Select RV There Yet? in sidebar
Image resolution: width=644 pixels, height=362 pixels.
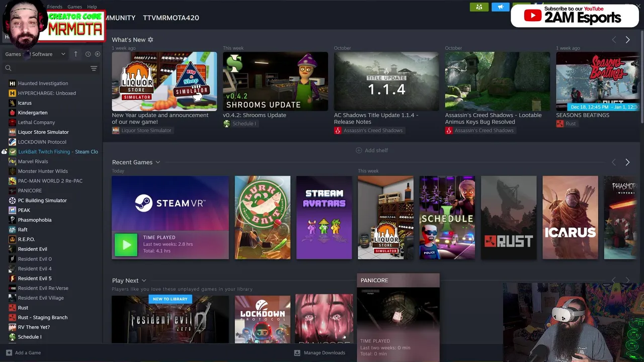pos(34,327)
